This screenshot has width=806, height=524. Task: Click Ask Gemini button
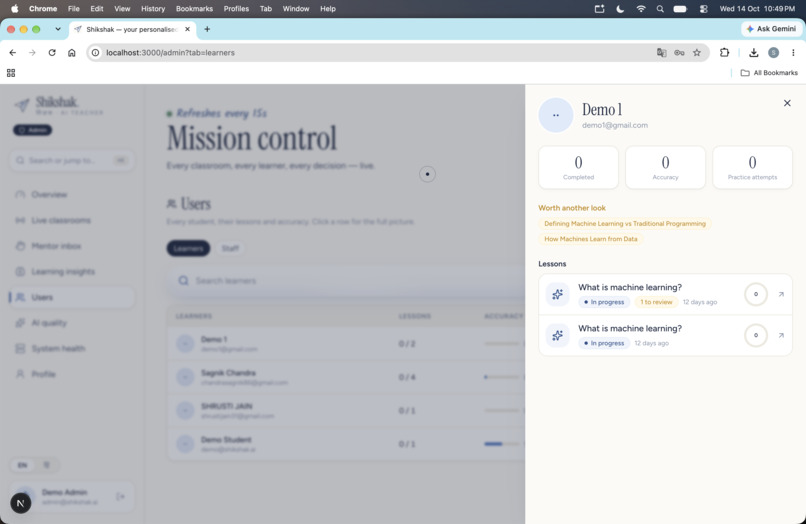tap(771, 29)
